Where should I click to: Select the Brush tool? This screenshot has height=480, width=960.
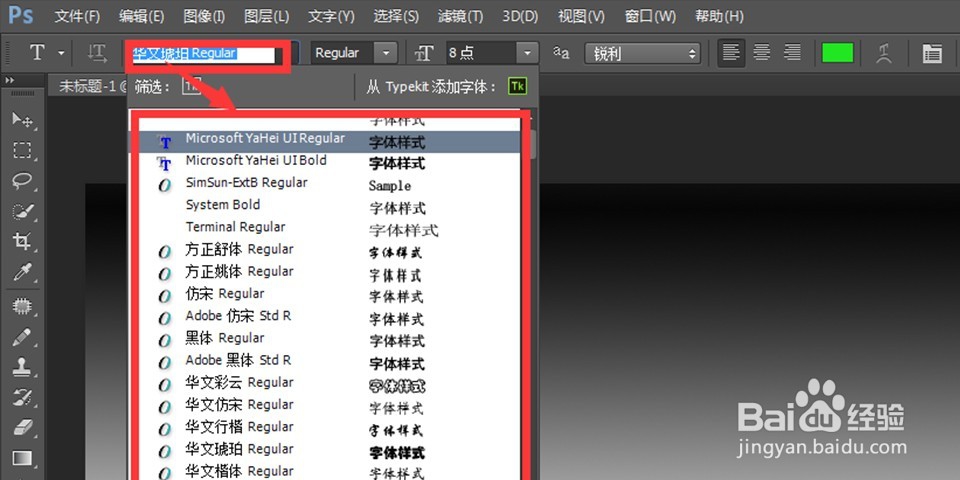(x=23, y=336)
